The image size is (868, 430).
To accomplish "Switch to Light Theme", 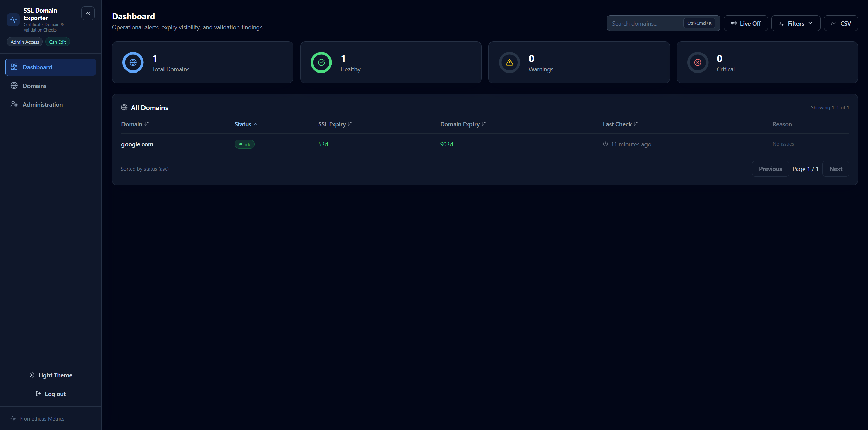I will [x=51, y=375].
